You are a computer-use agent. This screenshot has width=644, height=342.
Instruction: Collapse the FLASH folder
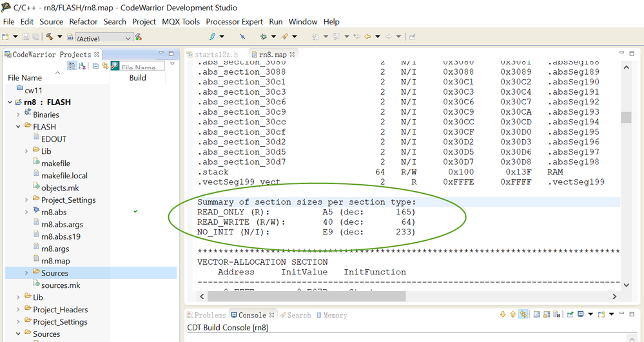pos(18,127)
